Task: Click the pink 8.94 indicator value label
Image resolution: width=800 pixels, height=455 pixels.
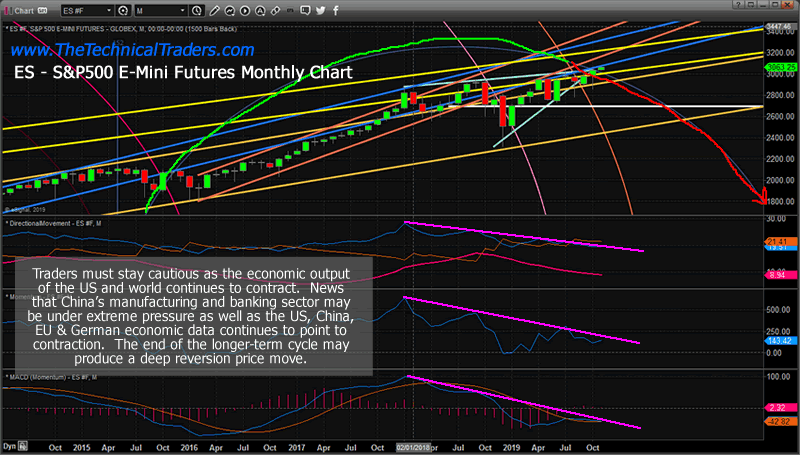Action: pos(781,275)
